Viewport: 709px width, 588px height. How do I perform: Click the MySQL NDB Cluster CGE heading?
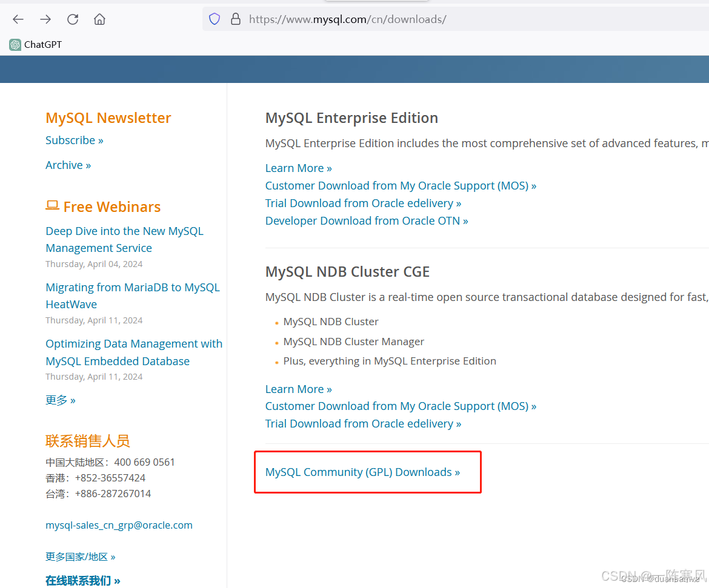[347, 272]
